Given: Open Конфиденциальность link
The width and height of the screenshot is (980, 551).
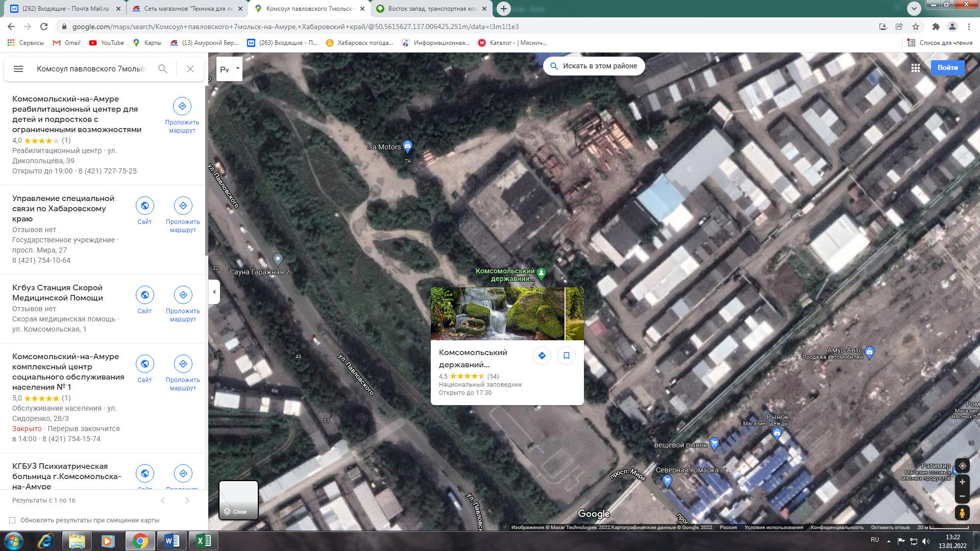Looking at the screenshot, I should pyautogui.click(x=837, y=528).
